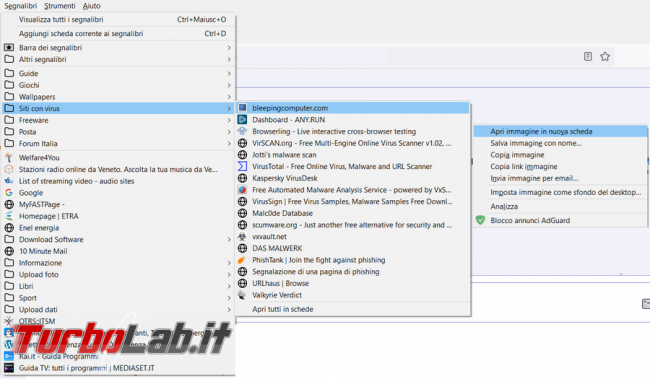Expand the Guide folder arrow
This screenshot has height=379, width=650.
pos(229,73)
